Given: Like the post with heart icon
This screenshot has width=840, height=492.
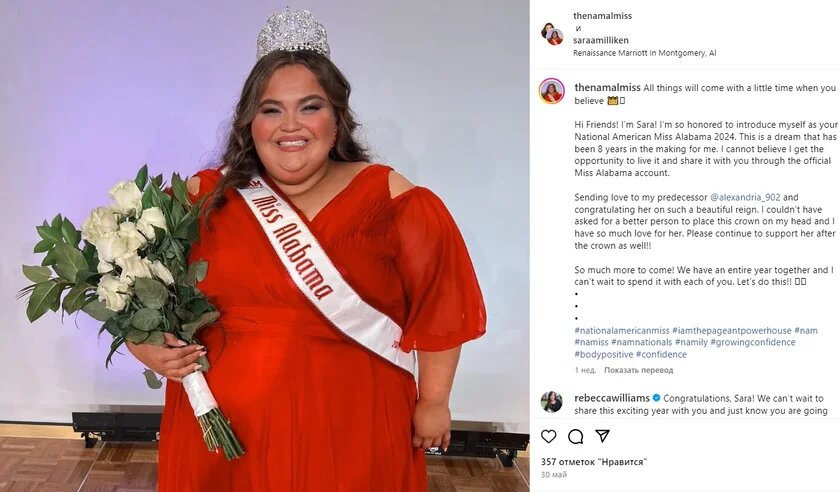Looking at the screenshot, I should [x=549, y=436].
